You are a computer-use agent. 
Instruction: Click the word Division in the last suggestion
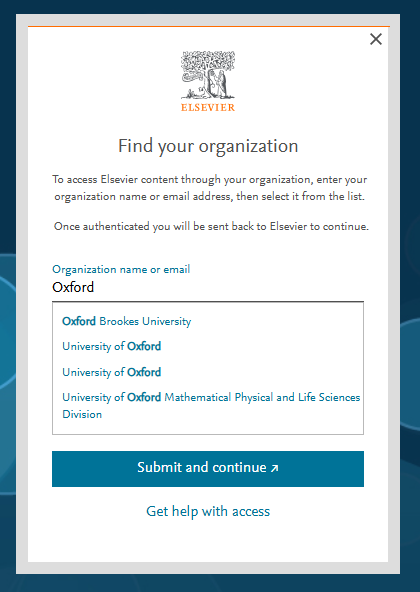point(82,415)
